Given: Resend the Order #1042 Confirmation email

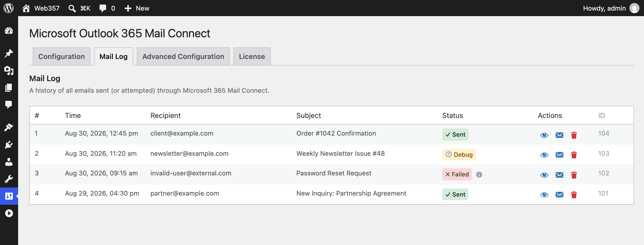Looking at the screenshot, I should point(559,135).
